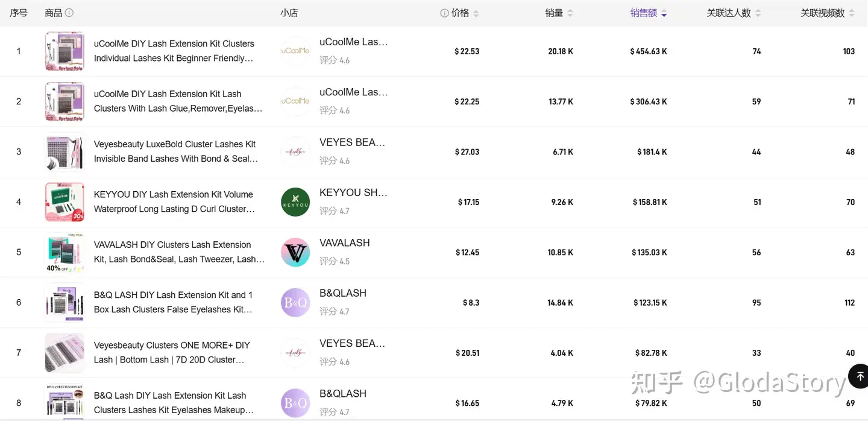Select VAVALASH rating 评分 4.5
The width and height of the screenshot is (868, 421).
coord(335,261)
